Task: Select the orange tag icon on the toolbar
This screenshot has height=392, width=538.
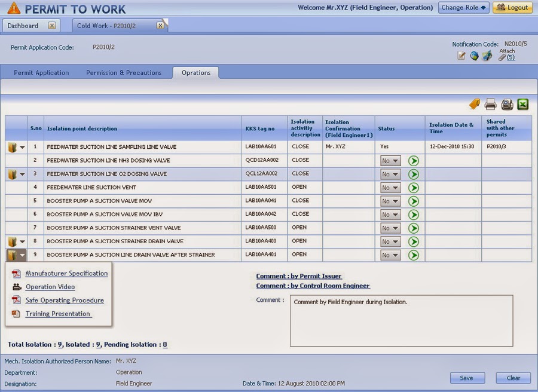Action: pos(475,104)
